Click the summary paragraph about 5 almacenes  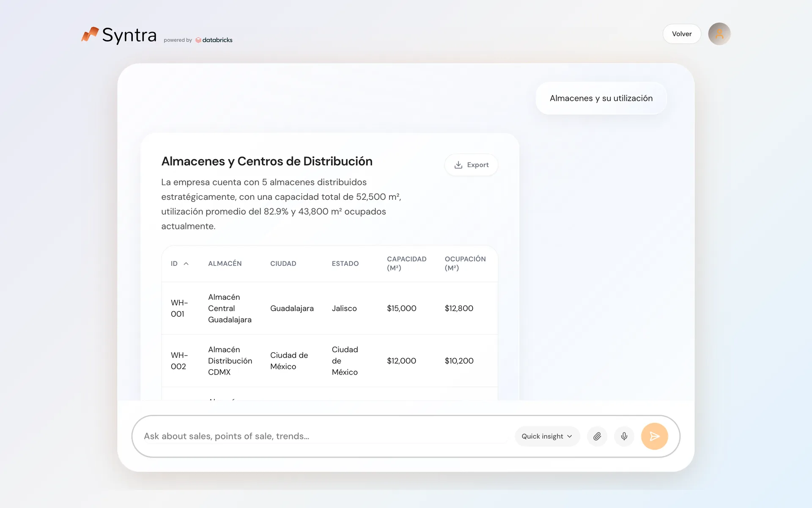(x=281, y=204)
